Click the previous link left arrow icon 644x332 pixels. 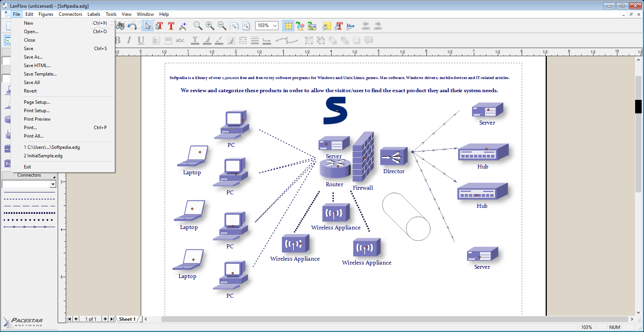[366, 26]
